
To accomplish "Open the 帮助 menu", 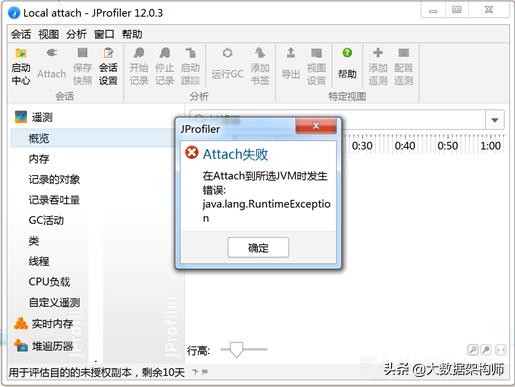I will coord(132,34).
